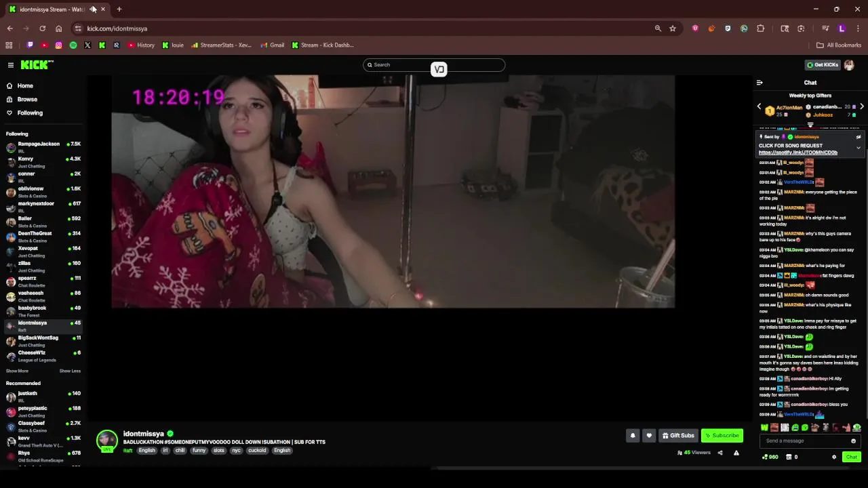Viewport: 868px width, 488px height.
Task: Open chat settings gear
Action: pos(834,457)
